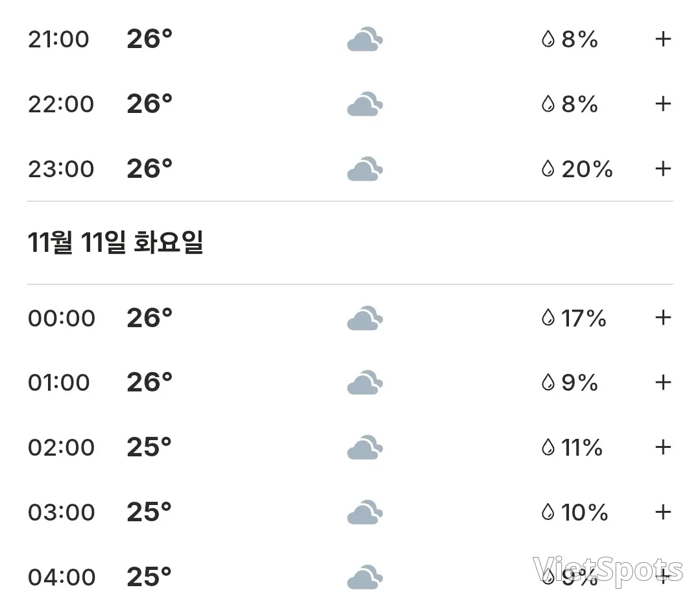Select the 11월 11일 화요일 date header
Screen dimensions: 700x605
[115, 242]
